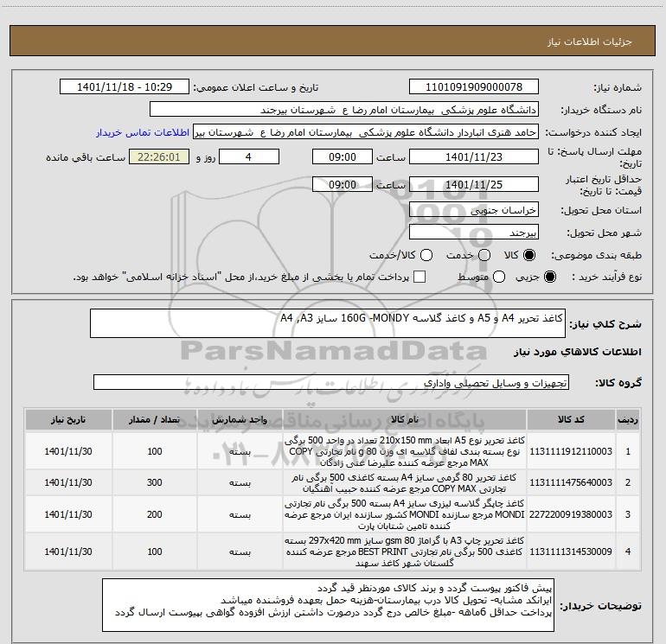Click the تعداد / مقدار column header

[x=155, y=420]
